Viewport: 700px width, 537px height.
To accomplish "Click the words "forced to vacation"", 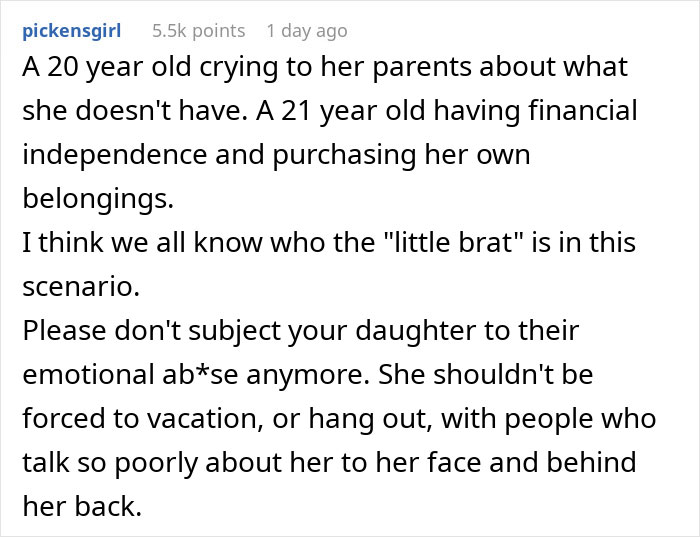I will (140, 419).
